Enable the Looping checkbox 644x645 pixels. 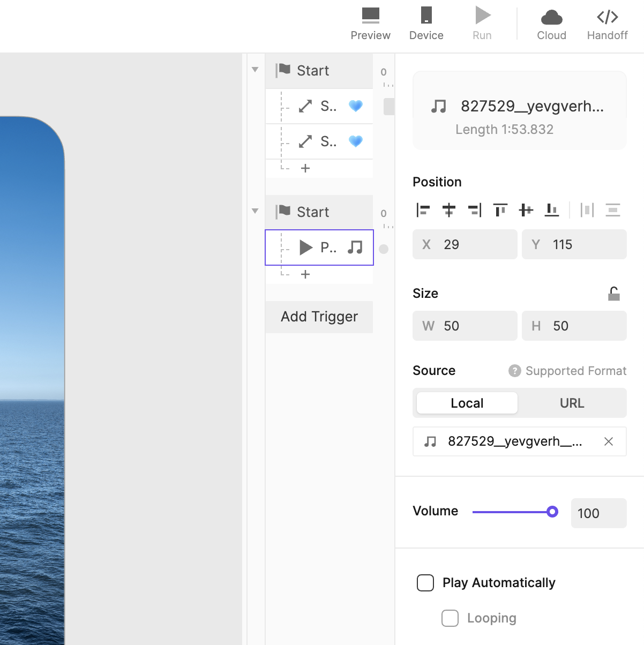pyautogui.click(x=450, y=618)
